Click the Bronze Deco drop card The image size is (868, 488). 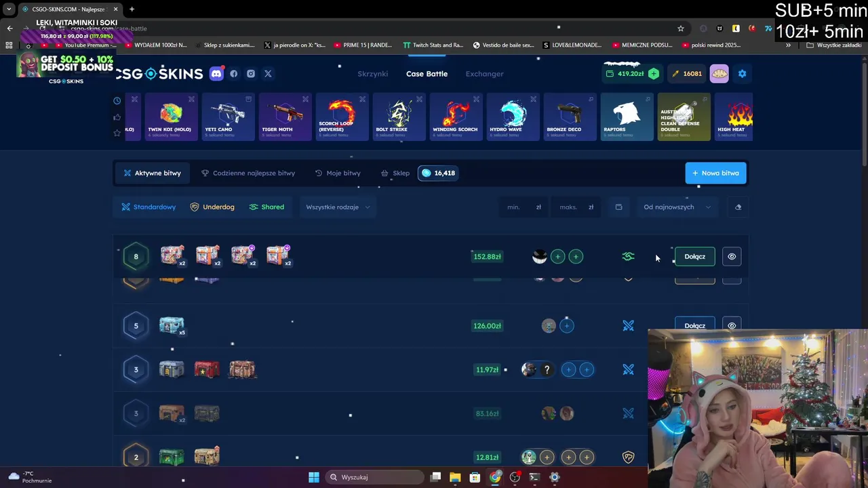[570, 117]
